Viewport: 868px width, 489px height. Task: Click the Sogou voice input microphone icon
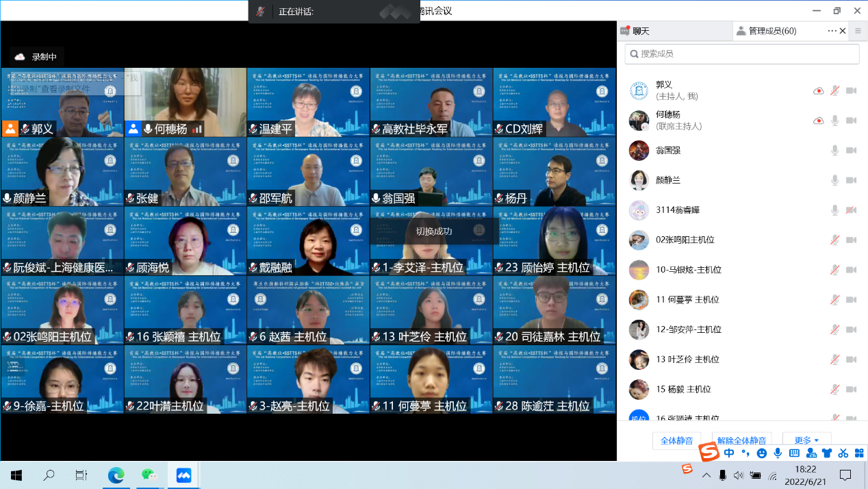pos(778,453)
